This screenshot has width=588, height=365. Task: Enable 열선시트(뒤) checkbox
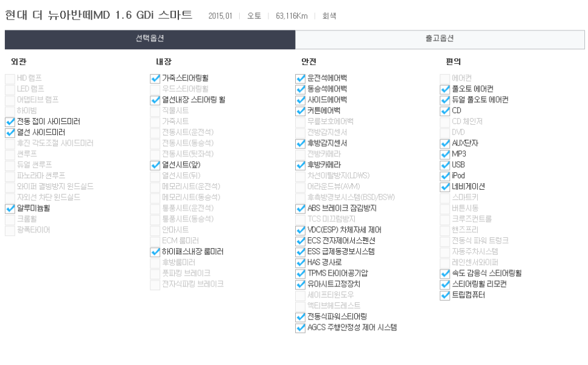click(155, 176)
